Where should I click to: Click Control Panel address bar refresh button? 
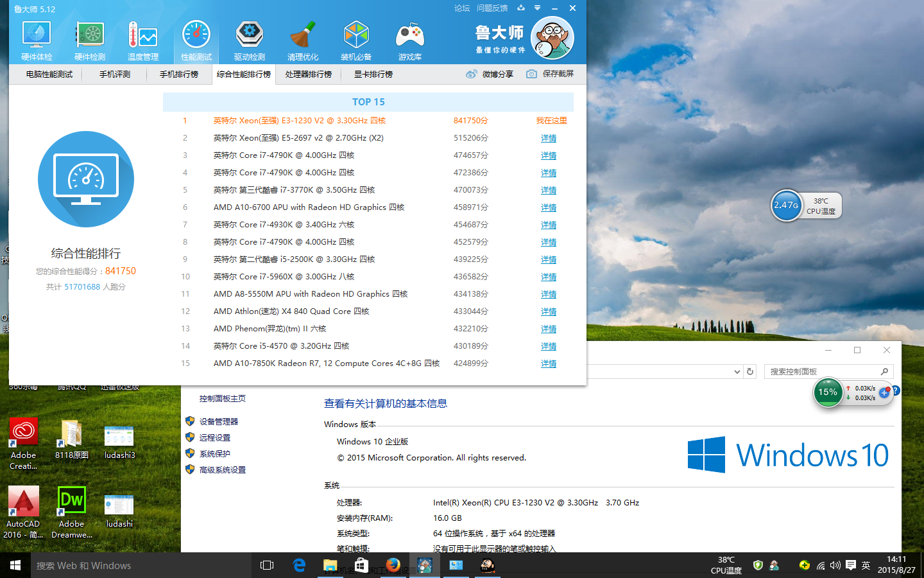(750, 371)
